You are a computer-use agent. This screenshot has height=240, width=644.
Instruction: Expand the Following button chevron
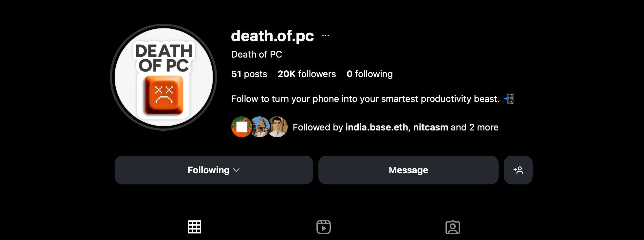237,170
